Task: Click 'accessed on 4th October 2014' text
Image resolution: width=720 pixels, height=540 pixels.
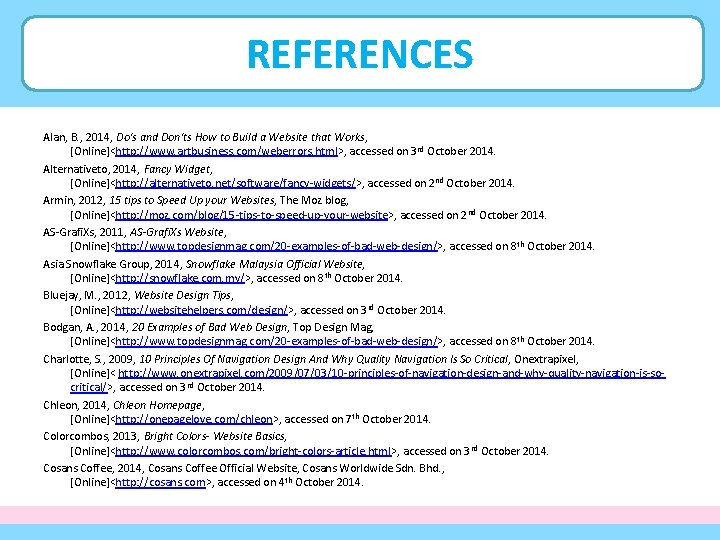Action: tap(289, 483)
